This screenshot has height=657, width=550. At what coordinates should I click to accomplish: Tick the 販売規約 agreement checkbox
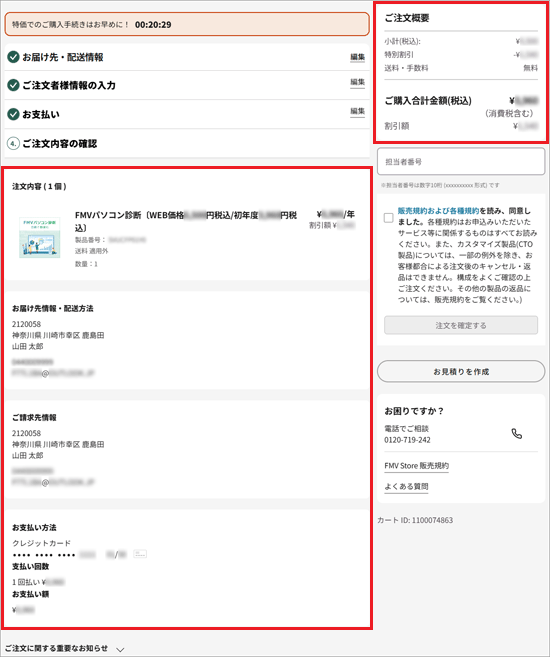click(x=389, y=217)
